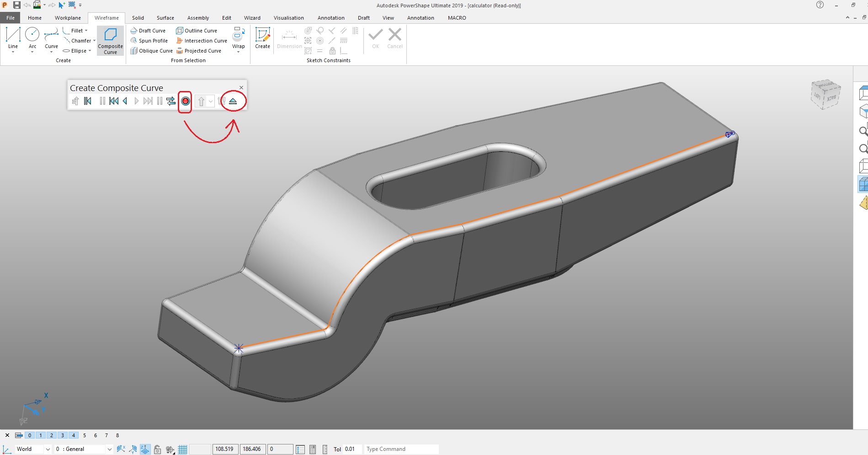
Task: Open the World coordinate system dropdown
Action: click(47, 449)
